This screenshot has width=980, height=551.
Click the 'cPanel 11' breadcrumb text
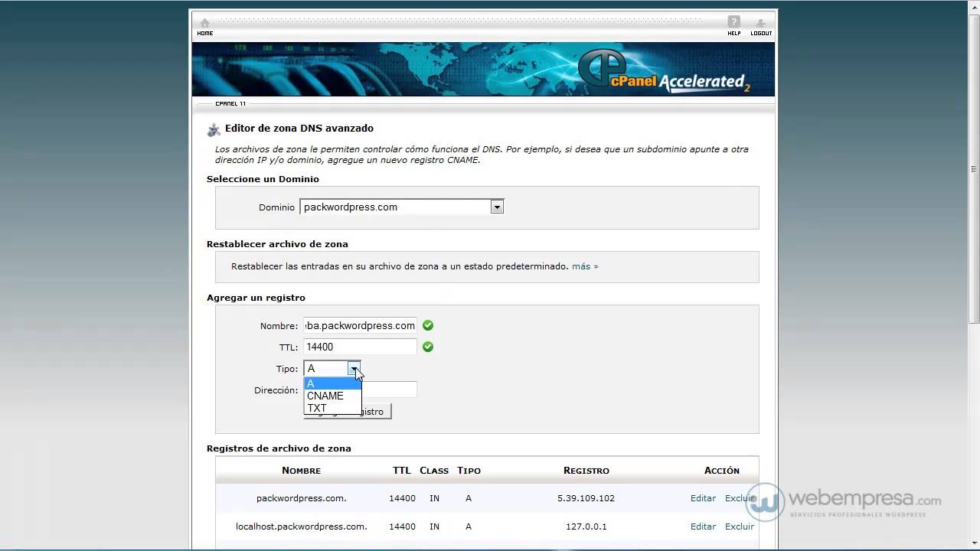tap(230, 103)
